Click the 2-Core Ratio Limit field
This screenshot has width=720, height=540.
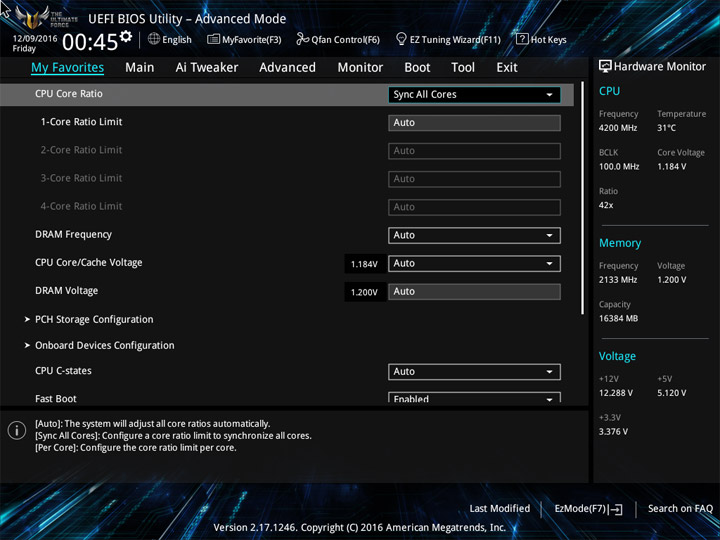point(474,151)
